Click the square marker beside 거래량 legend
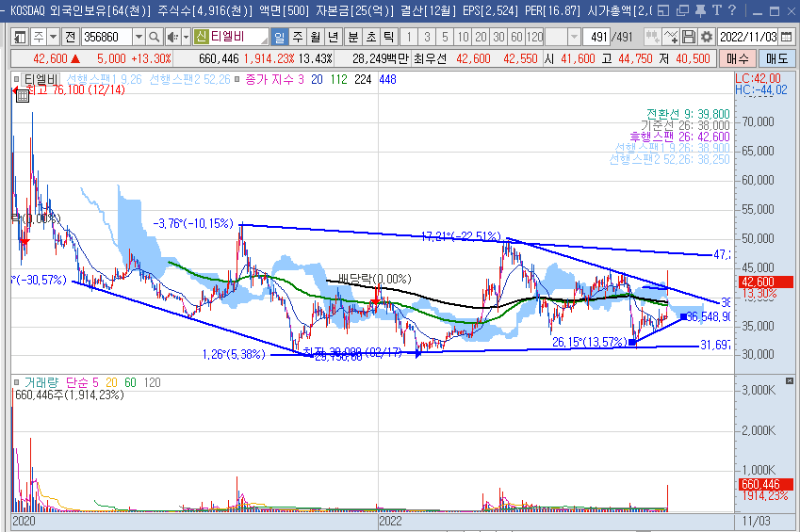800x532 pixels. coord(17,382)
